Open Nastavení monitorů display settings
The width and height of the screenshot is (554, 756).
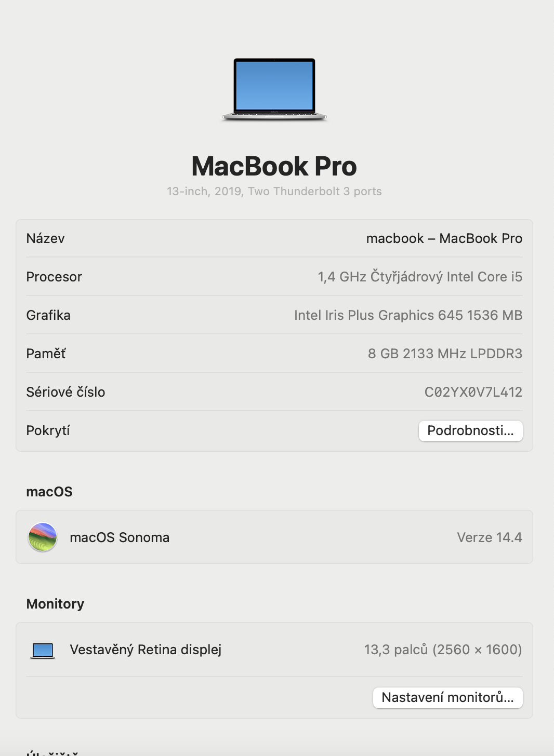[447, 697]
